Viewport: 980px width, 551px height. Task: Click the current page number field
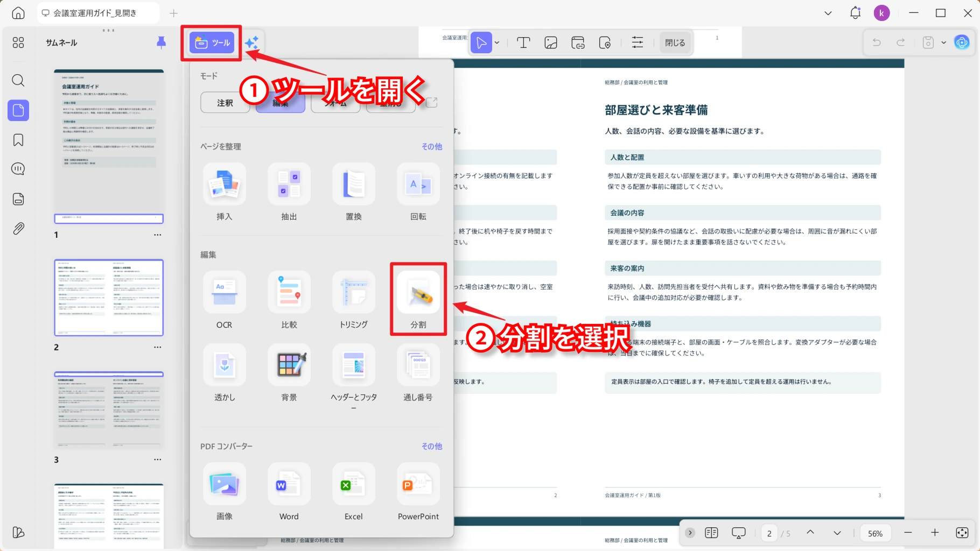pos(769,533)
